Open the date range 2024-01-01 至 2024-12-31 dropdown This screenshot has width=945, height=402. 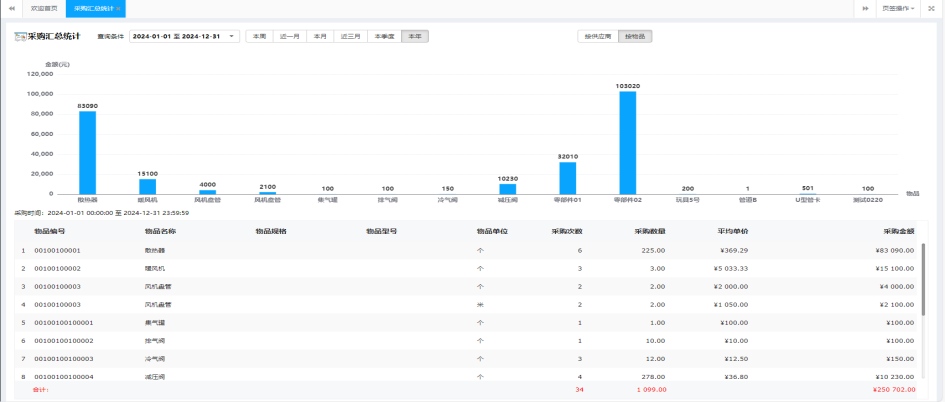[x=184, y=36]
